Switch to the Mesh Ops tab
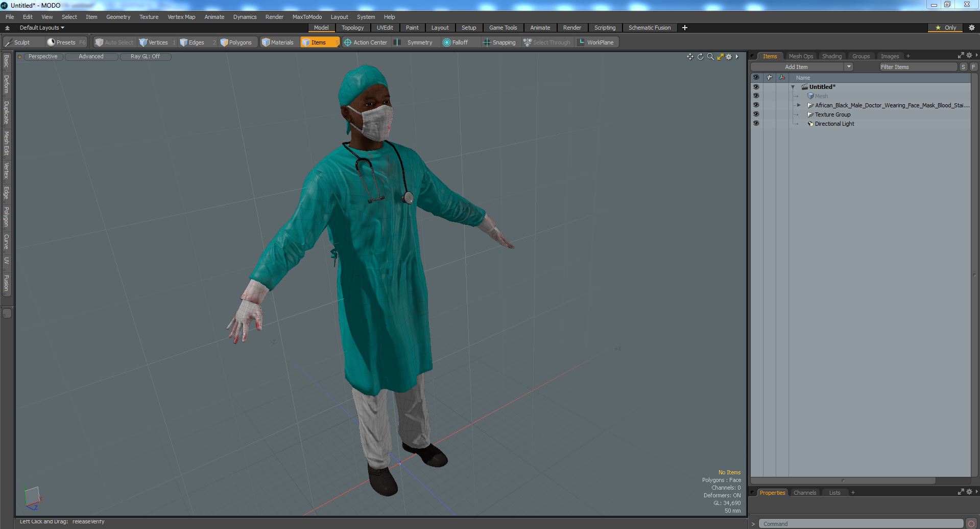Screen dimensions: 980x529 tap(800, 56)
